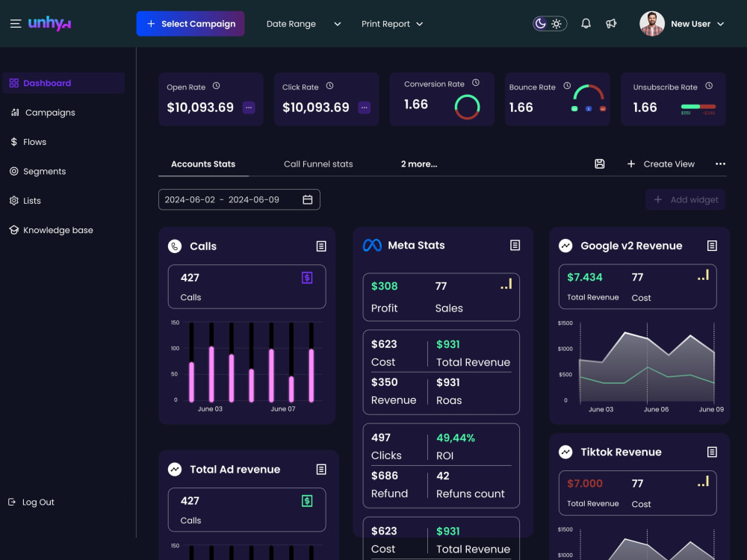Viewport: 747px width, 560px height.
Task: Click green dollar icon in Total Ad revenue
Action: (x=307, y=501)
